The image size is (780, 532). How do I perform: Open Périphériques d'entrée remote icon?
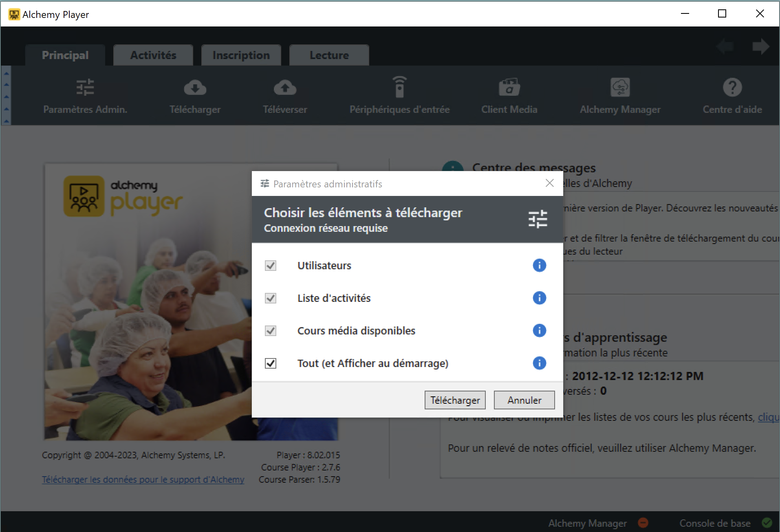[399, 88]
